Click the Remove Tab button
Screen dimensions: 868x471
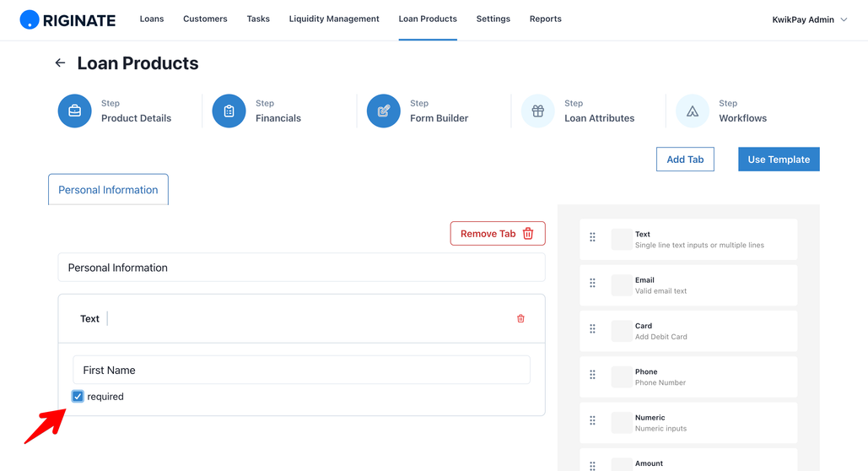click(x=498, y=233)
